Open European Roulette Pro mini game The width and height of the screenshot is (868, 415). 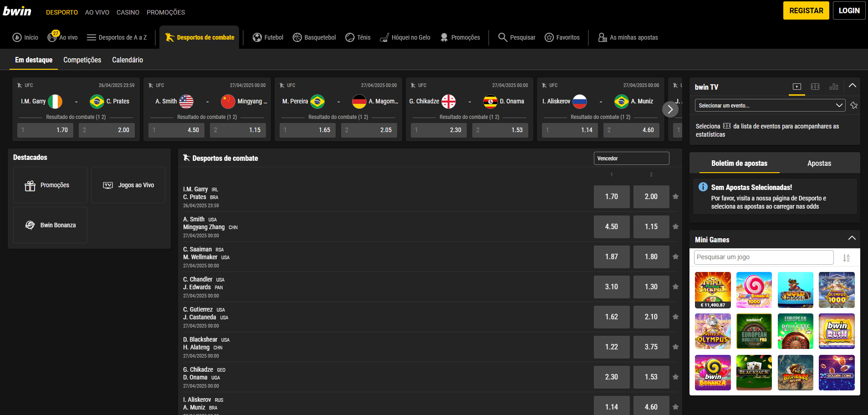[754, 332]
